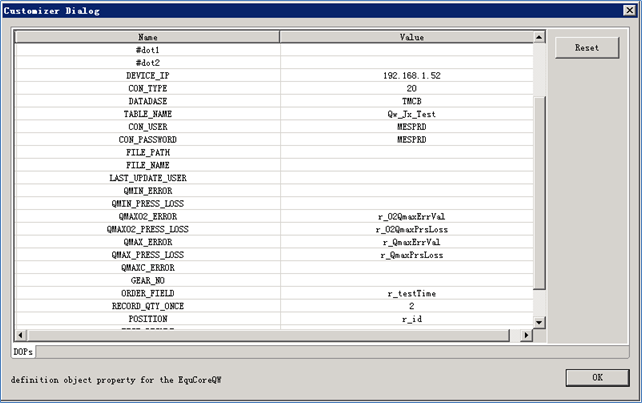
Task: Edit the DEVICE_IP value 192.168.1.52
Action: coord(411,76)
